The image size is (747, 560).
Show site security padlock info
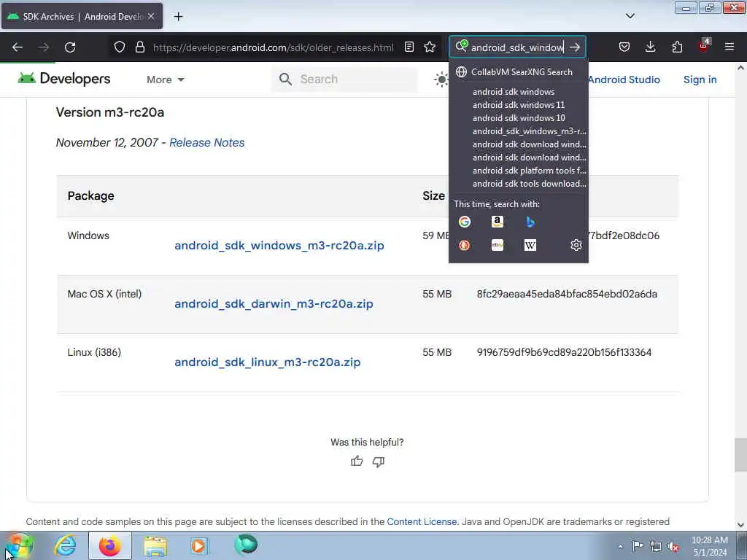pyautogui.click(x=139, y=47)
